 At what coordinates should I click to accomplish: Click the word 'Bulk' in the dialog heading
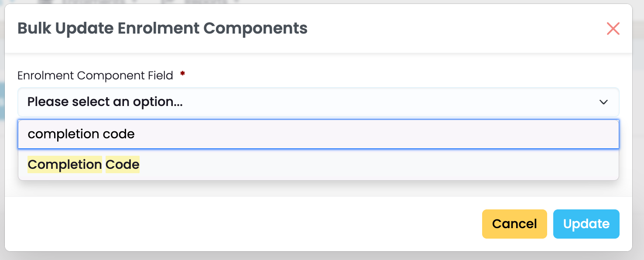34,28
